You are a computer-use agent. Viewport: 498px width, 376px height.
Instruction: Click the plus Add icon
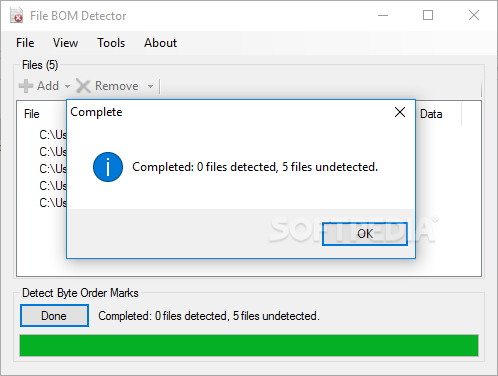pos(26,86)
